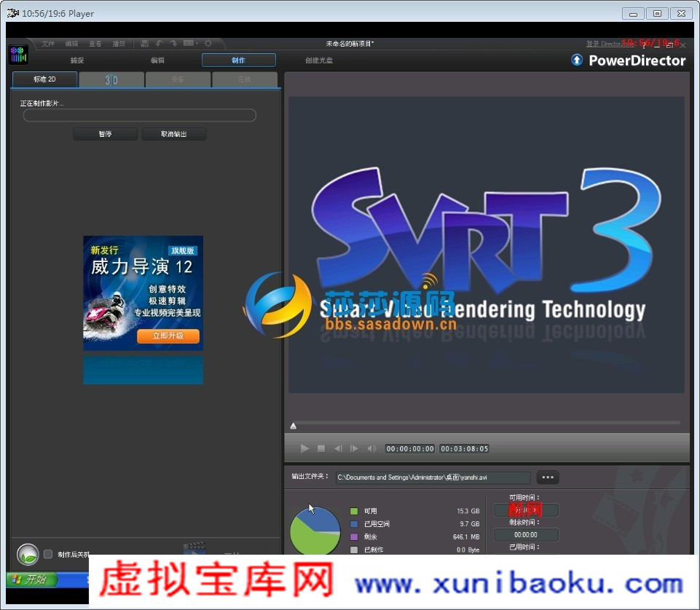Screen dimensions: 700x610
Task: Click the undo arrow icon
Action: click(159, 44)
